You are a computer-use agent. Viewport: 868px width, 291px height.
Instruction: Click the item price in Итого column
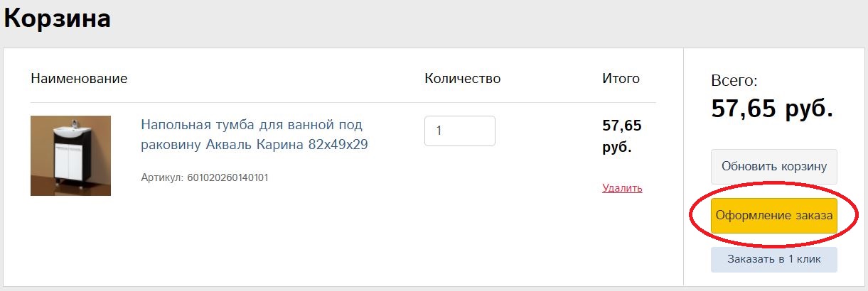click(621, 126)
